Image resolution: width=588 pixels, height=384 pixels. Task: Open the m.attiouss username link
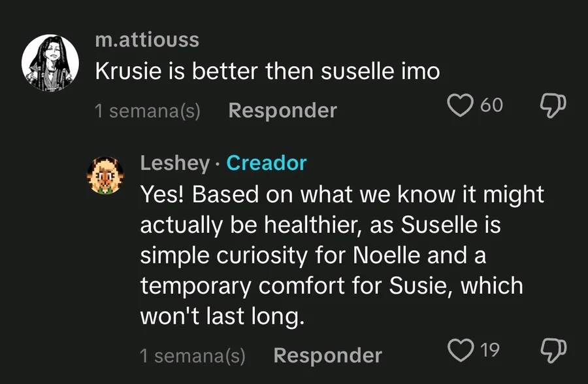(x=147, y=40)
